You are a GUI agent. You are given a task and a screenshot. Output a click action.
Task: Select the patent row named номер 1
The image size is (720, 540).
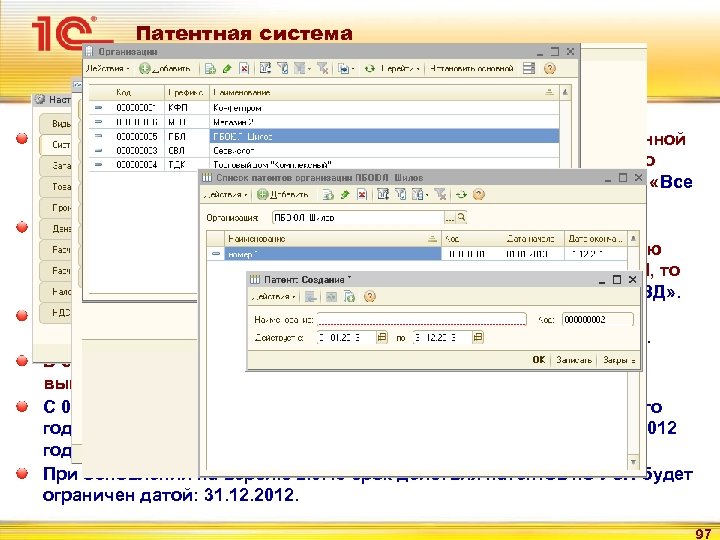417,254
